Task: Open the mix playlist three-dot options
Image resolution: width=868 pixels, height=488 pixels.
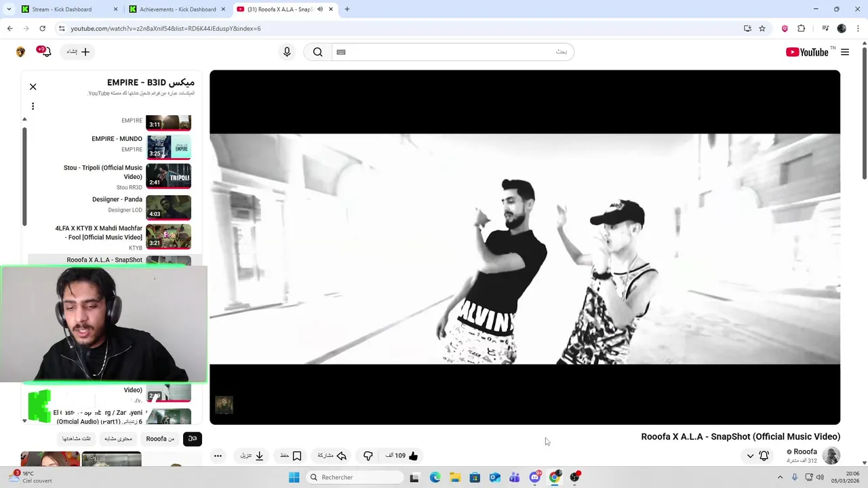Action: (33, 106)
